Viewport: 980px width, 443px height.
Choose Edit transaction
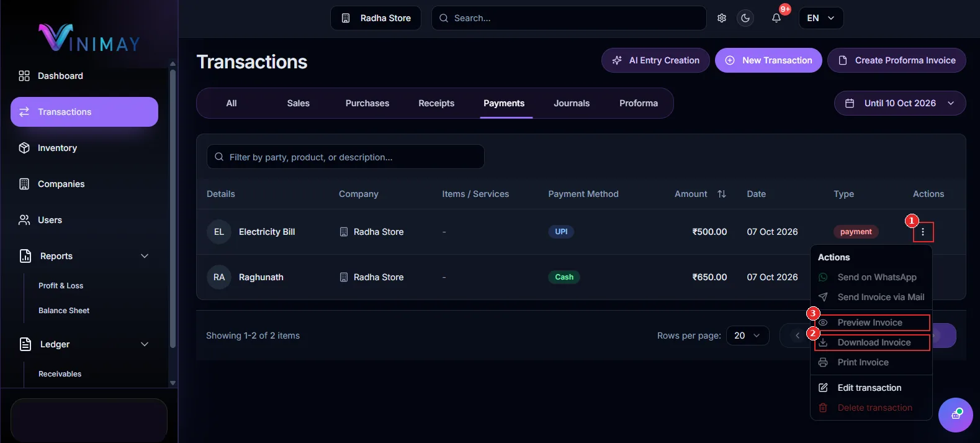871,388
